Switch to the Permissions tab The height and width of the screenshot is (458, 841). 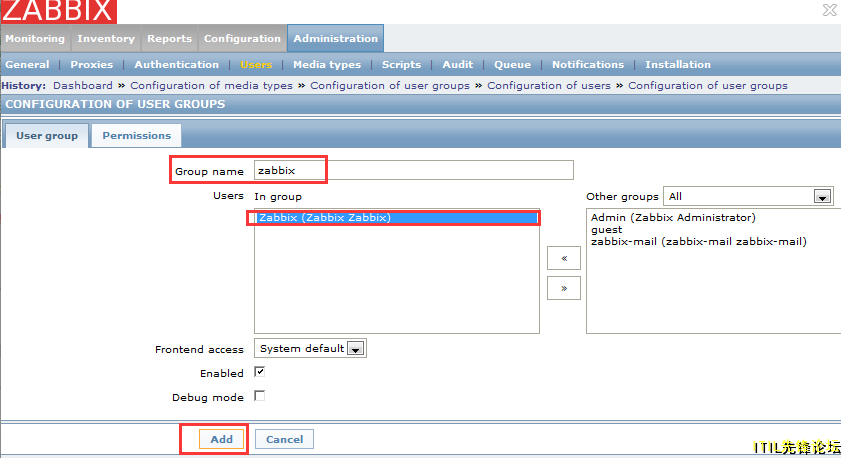tap(136, 135)
